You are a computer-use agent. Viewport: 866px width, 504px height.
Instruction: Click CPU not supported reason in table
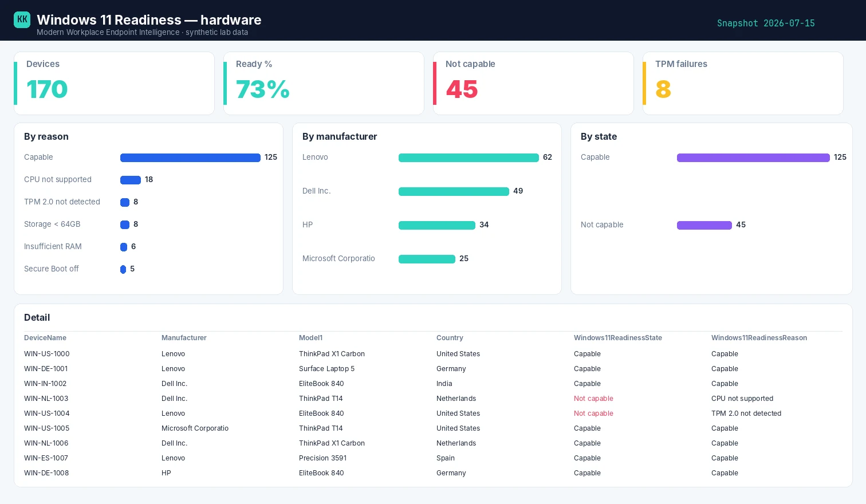(742, 399)
